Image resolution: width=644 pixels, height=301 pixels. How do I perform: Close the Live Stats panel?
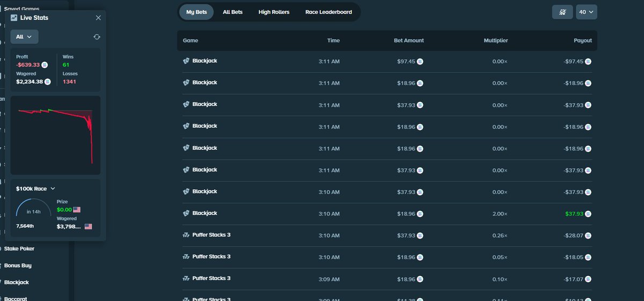(x=98, y=18)
